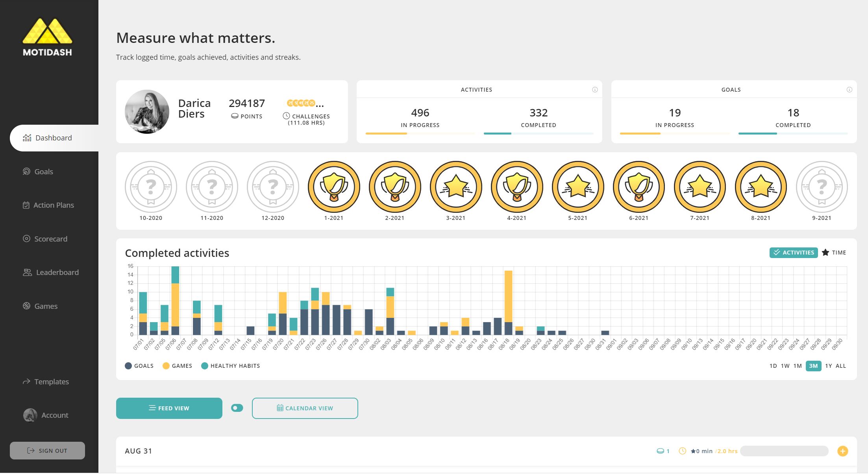Switch the chart to Time mode
The image size is (868, 474).
(834, 253)
